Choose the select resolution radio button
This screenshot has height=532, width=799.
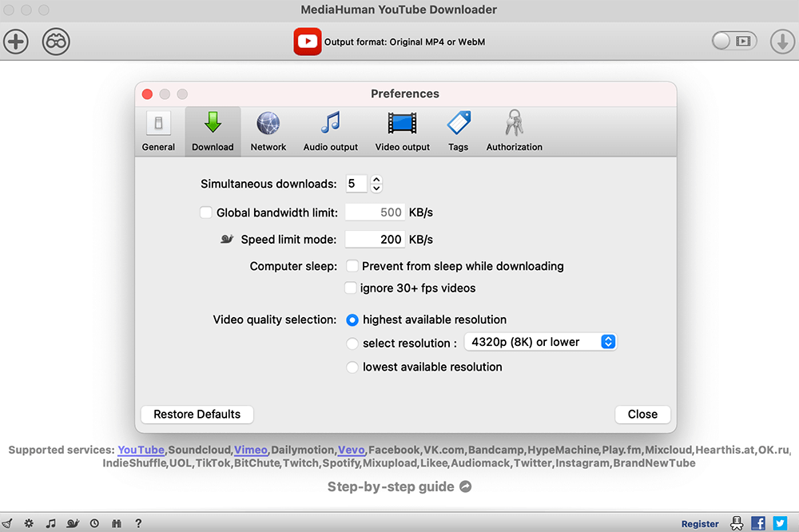coord(352,343)
